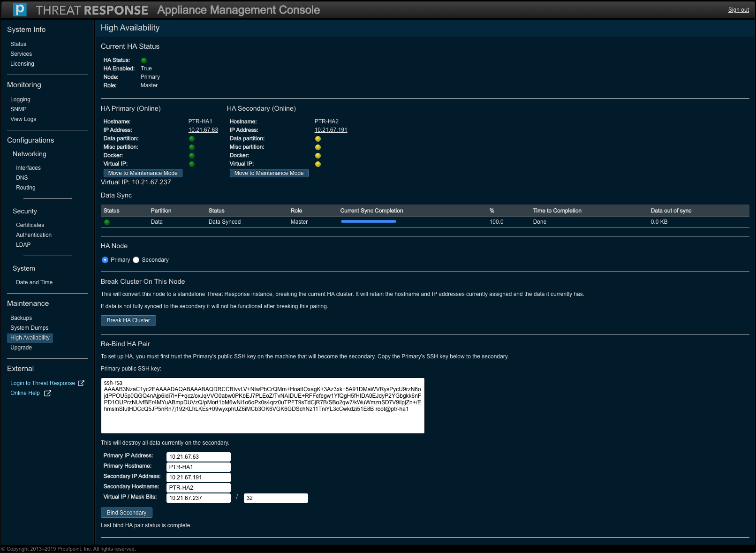
Task: Click the Proofpoint logo icon
Action: click(20, 10)
